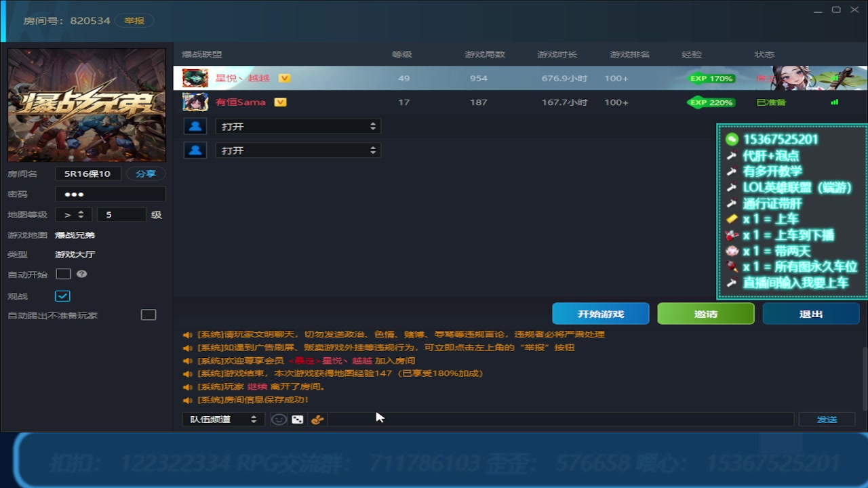Viewport: 868px width, 488px height.
Task: Click the 676.9小时 play time cell
Action: point(564,79)
